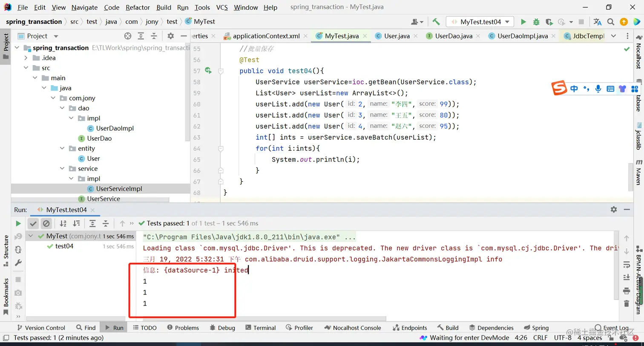Toggle Sogou punctuation mode
This screenshot has width=644, height=346.
click(x=586, y=89)
